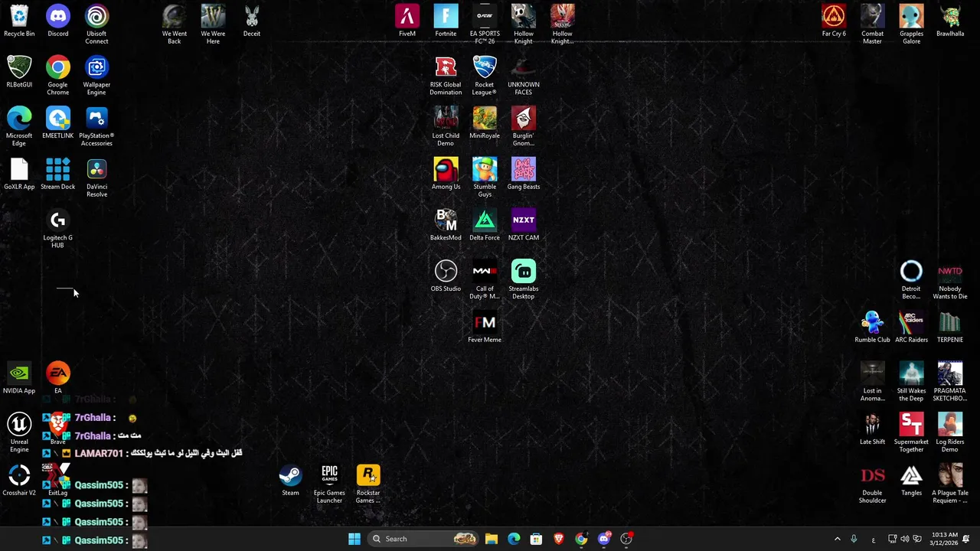Launch the Tangles game shortcut
Viewport: 980px width, 551px height.
tap(911, 481)
